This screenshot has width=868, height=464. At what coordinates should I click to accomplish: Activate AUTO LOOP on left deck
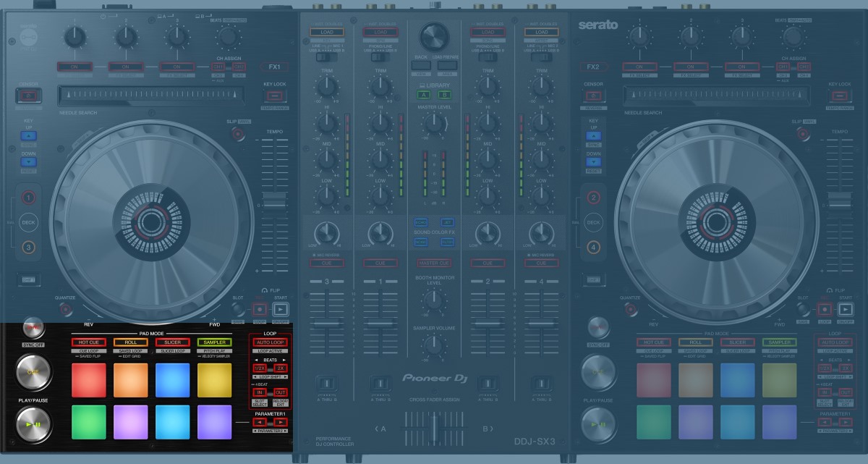pos(271,342)
